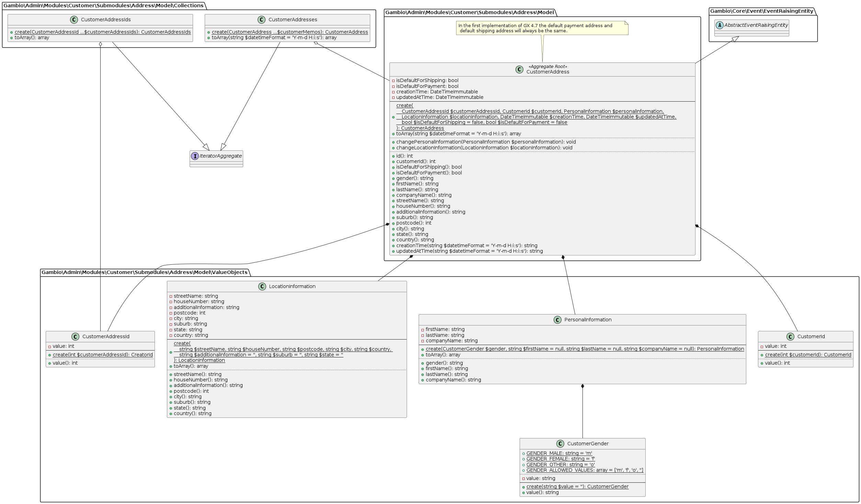This screenshot has height=504, width=861.
Task: Click the postcode(): int method in LocationInformation
Action: coord(191,391)
